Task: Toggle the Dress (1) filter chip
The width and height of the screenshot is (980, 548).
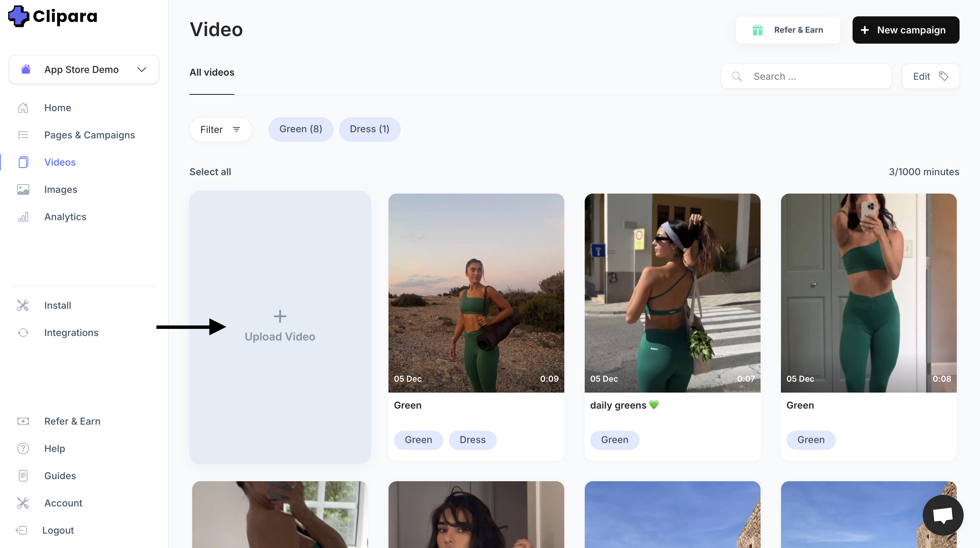Action: 369,130
